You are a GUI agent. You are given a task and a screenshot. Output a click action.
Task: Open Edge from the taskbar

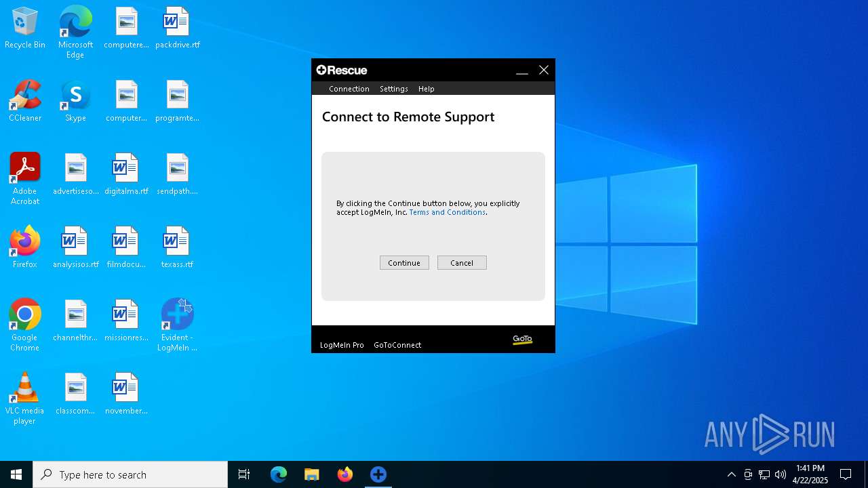point(279,474)
